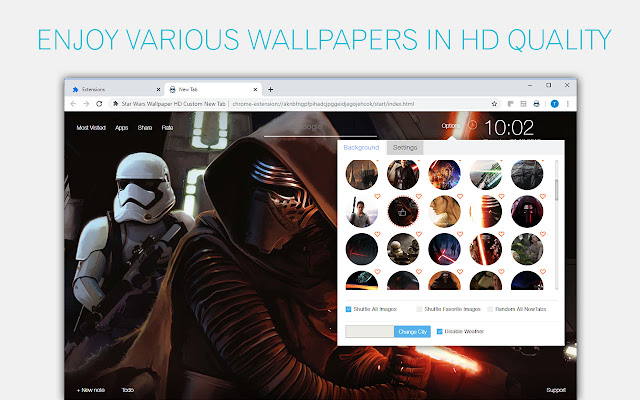
Task: Open the blue profile avatar
Action: tap(554, 104)
